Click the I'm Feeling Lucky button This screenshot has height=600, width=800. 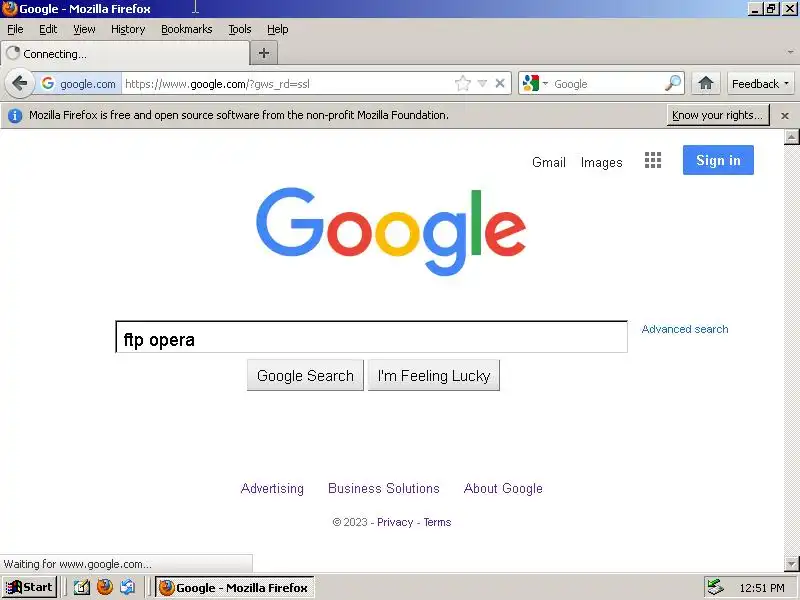pyautogui.click(x=434, y=376)
